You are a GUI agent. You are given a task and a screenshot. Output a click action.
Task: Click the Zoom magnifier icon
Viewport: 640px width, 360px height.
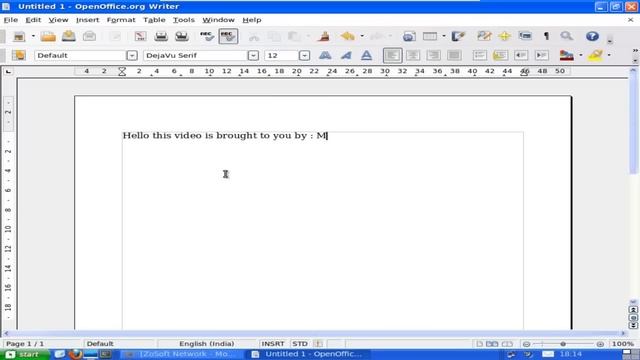pyautogui.click(x=567, y=36)
